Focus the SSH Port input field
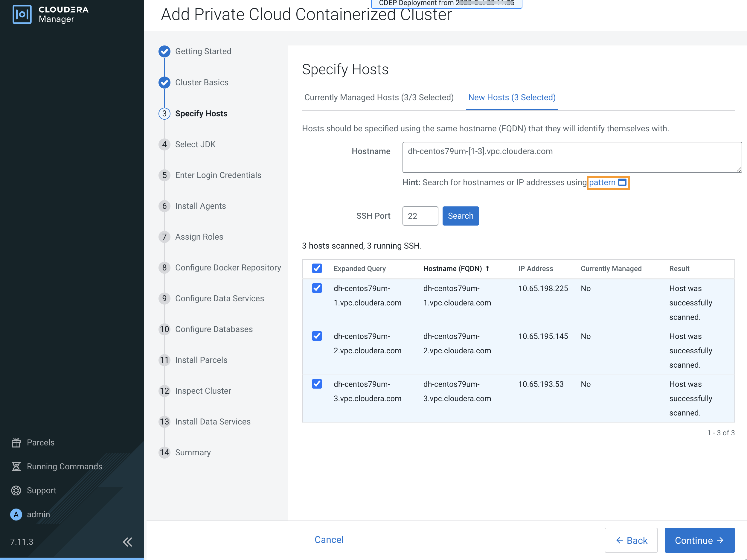 tap(420, 216)
